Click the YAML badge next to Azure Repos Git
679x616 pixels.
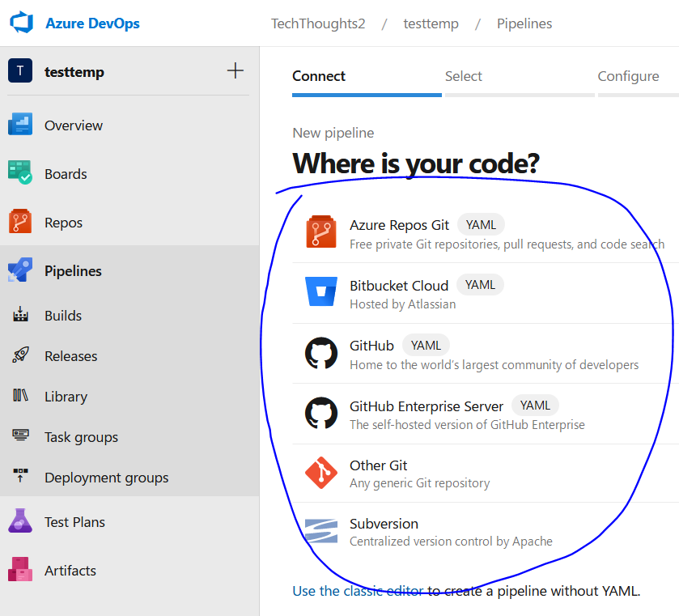tap(481, 225)
